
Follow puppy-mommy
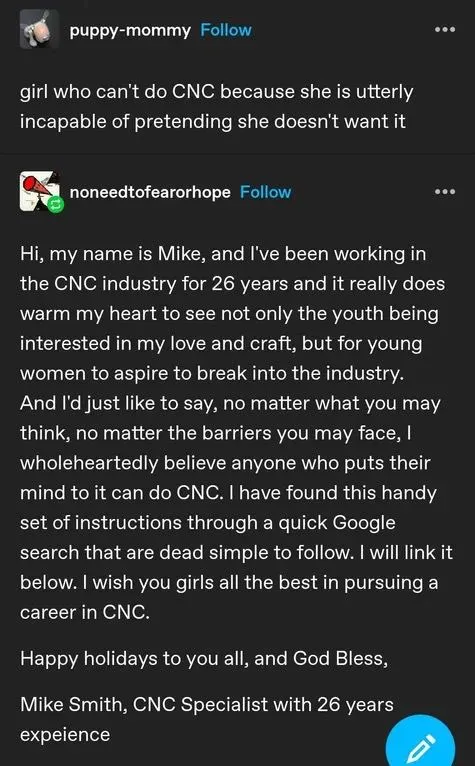pos(226,30)
